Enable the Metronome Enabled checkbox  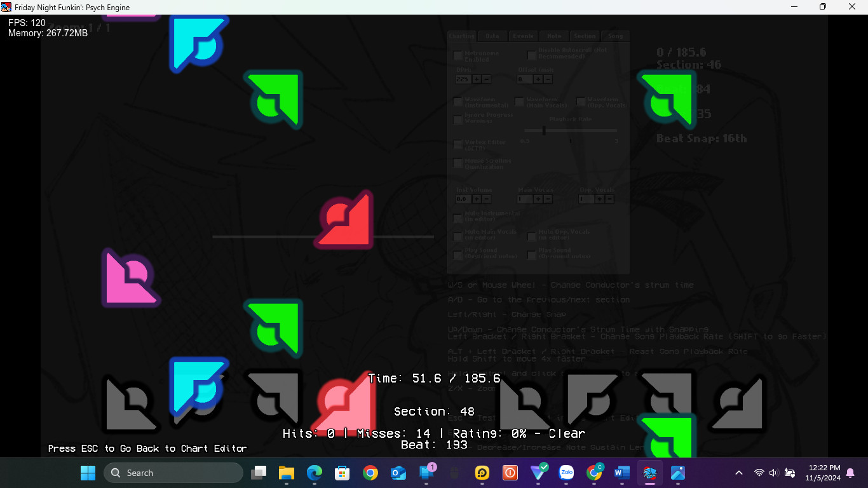point(458,55)
